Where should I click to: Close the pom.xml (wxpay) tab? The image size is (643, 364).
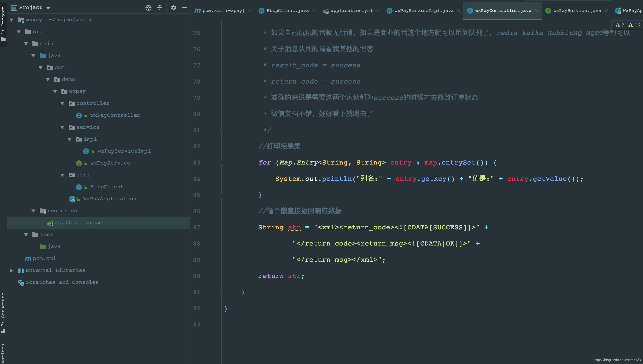click(x=250, y=10)
